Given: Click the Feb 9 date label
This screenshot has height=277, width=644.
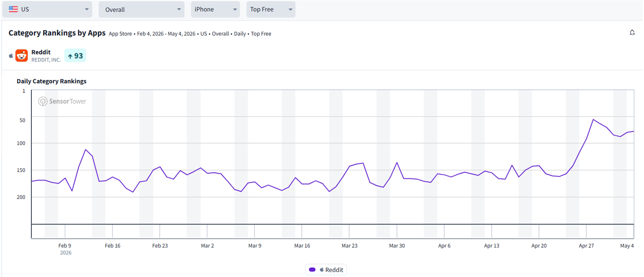Looking at the screenshot, I should click(65, 246).
